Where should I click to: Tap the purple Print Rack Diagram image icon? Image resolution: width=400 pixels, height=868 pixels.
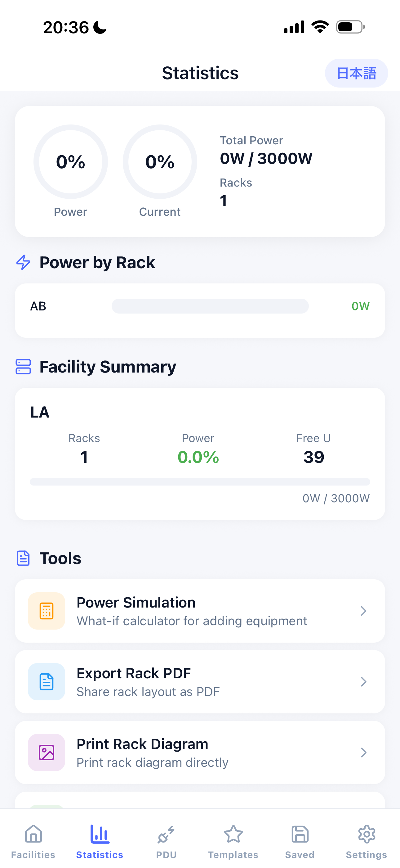pos(47,753)
